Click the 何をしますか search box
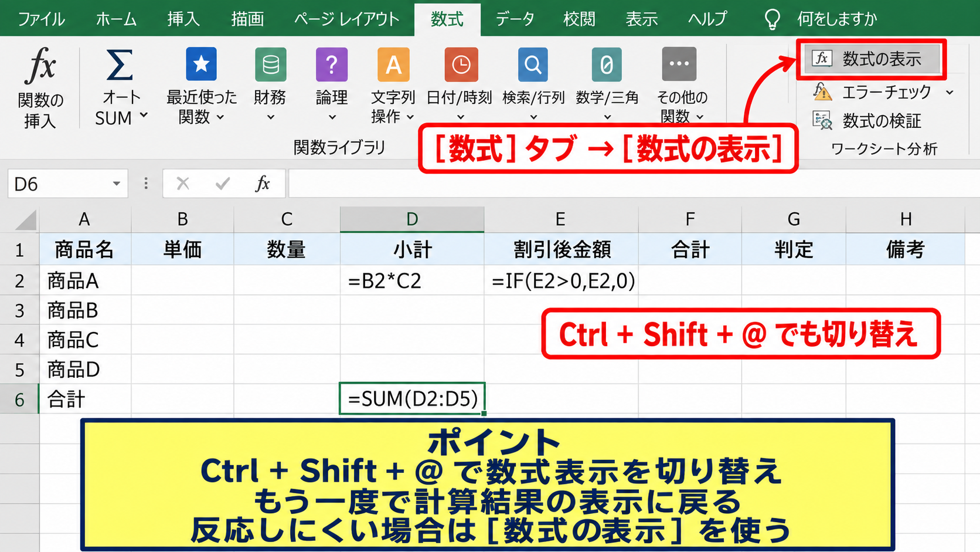Screen dimensions: 980x552 [x=836, y=19]
